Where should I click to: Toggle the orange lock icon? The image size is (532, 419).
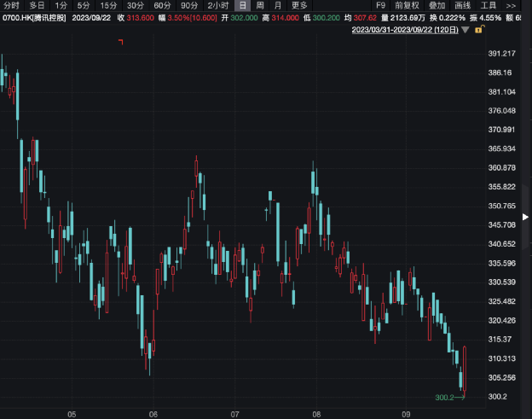click(479, 29)
